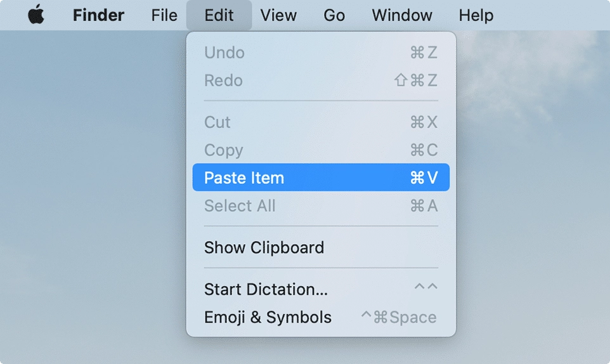Select the Cut menu entry

(x=217, y=122)
